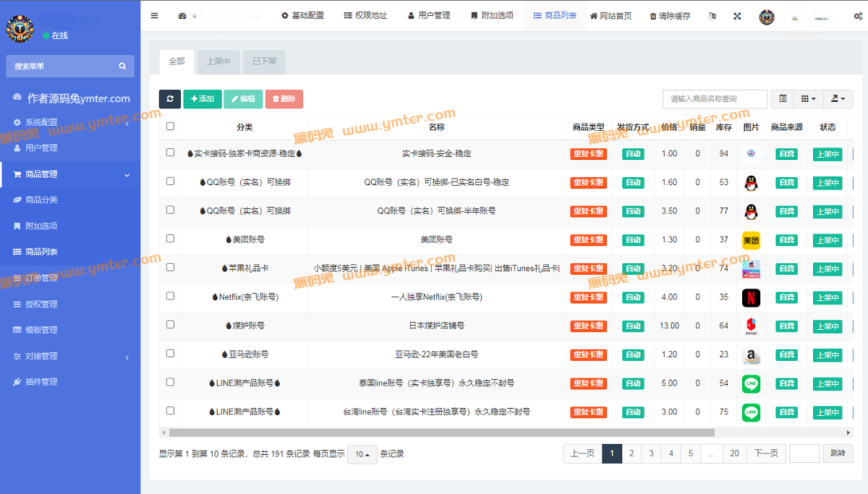Toggle fullscreen with the expand arrows icon

[x=737, y=16]
